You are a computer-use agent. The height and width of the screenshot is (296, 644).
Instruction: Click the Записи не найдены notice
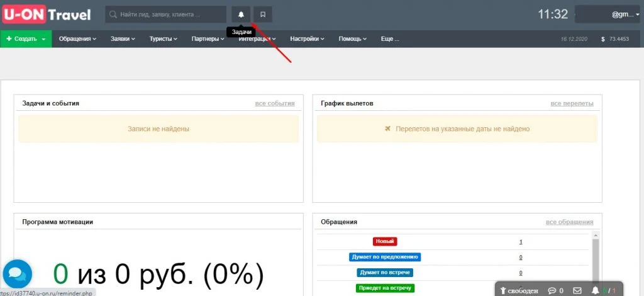(158, 128)
